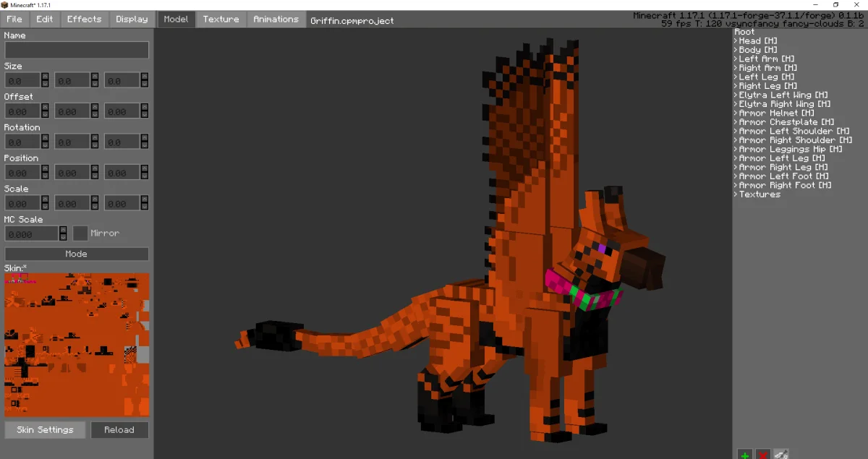The height and width of the screenshot is (459, 868).
Task: Click the tool icon beside the red X
Action: (781, 454)
